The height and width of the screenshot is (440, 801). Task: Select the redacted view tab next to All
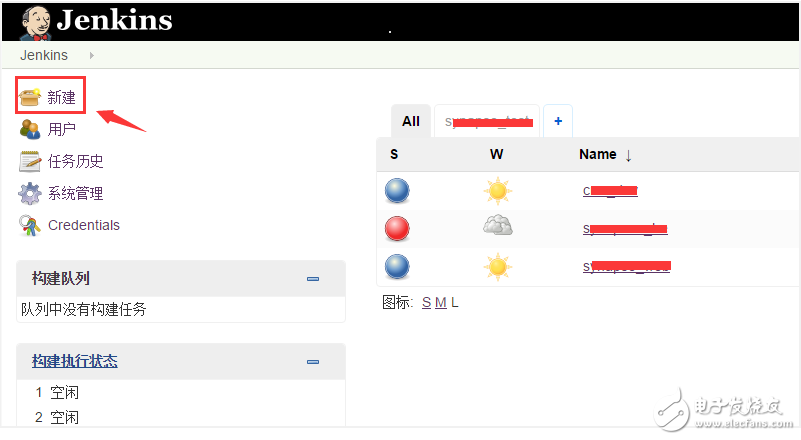[487, 122]
